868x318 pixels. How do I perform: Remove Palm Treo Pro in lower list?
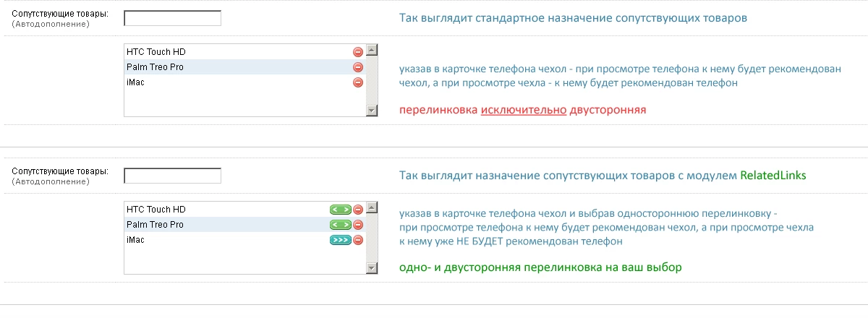tap(357, 225)
